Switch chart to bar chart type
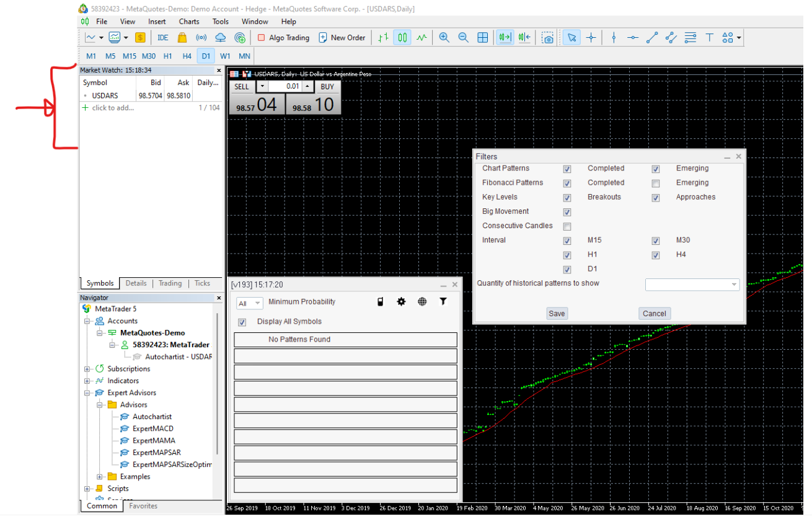The width and height of the screenshot is (812, 519). (x=383, y=38)
